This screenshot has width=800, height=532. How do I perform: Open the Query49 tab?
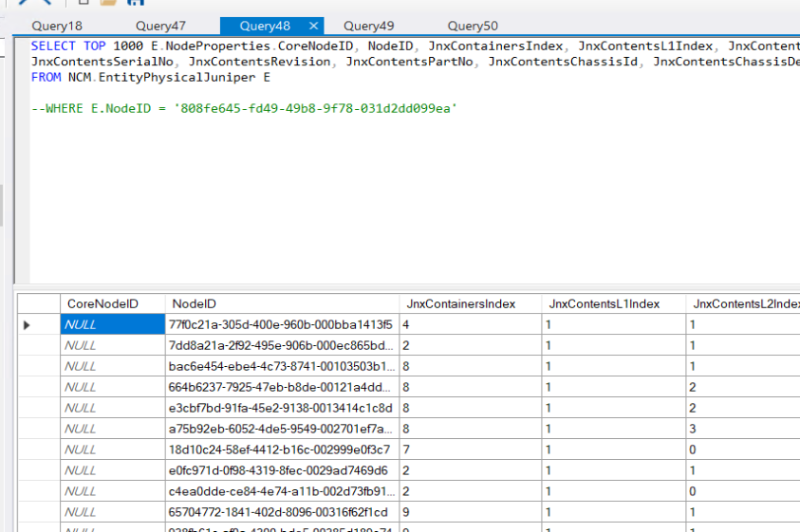pyautogui.click(x=369, y=26)
